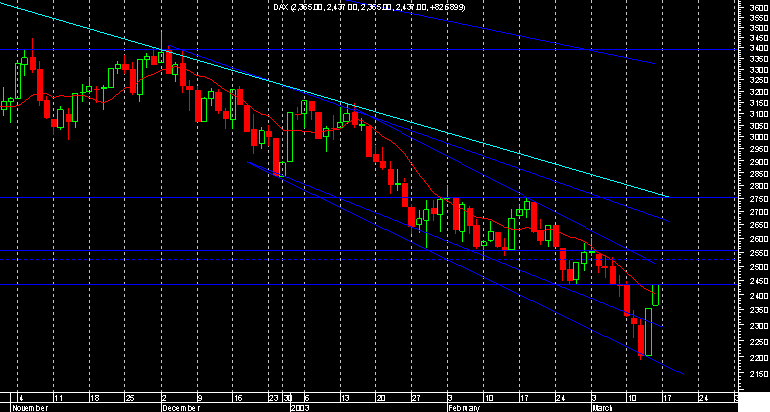Select the date label 24 in February

click(560, 397)
